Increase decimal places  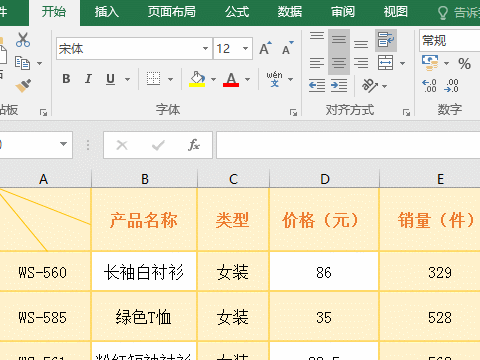[429, 86]
